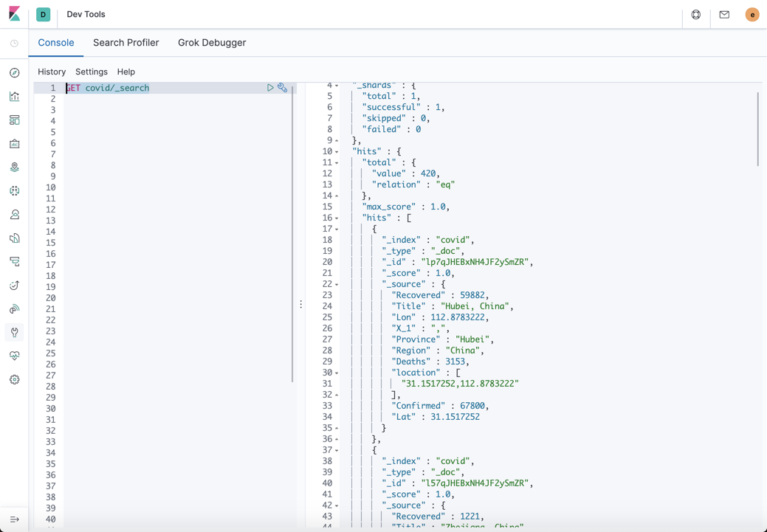Open the Machine Learning app icon
This screenshot has height=532, width=767.
pyautogui.click(x=14, y=190)
